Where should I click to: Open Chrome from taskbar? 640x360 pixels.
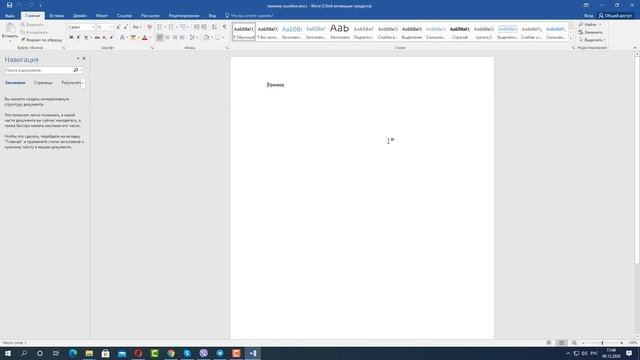[x=171, y=353]
